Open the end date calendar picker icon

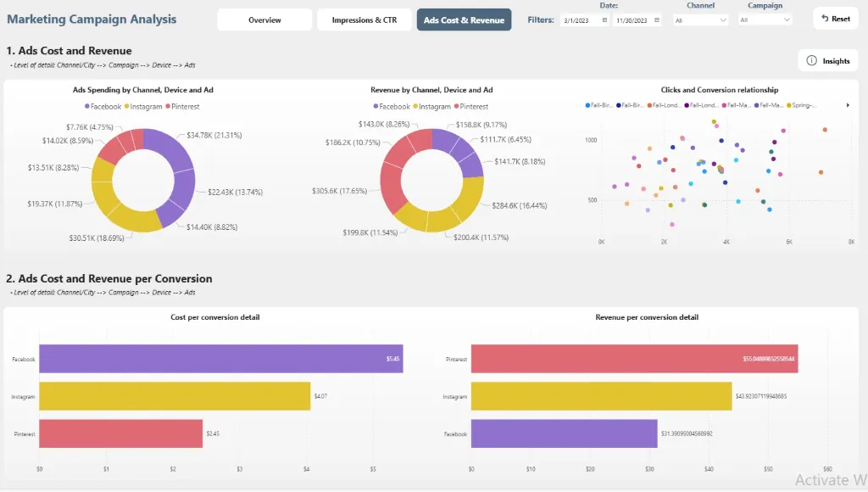657,20
